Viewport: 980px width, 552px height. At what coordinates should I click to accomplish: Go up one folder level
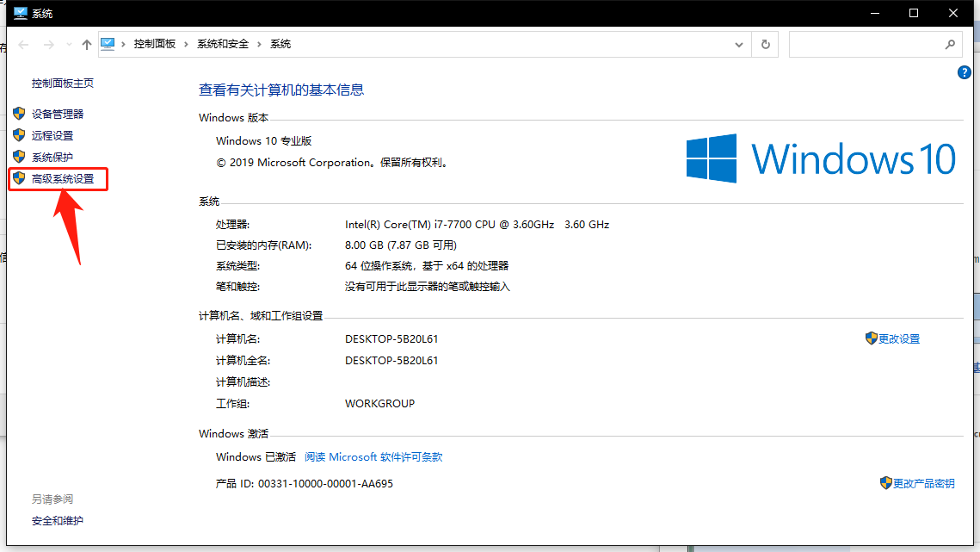(87, 45)
